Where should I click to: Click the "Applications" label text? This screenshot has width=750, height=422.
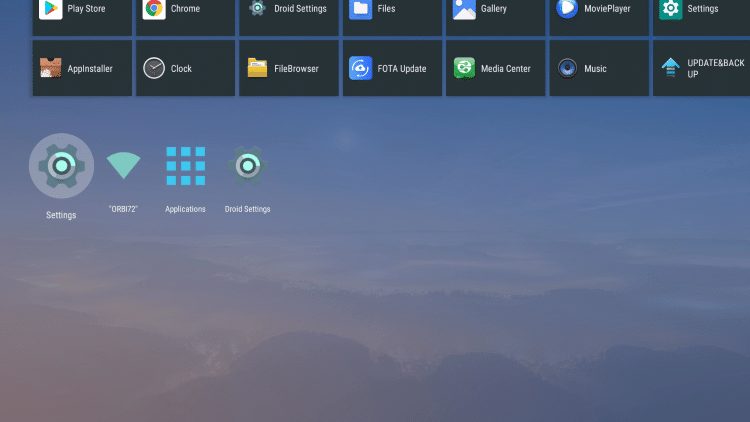[185, 209]
